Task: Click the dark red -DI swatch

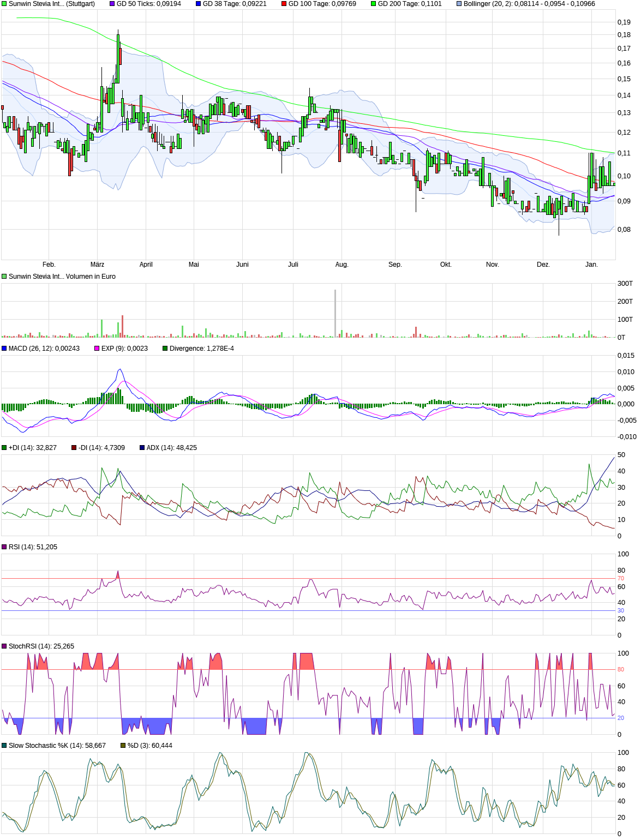Action: [x=74, y=448]
